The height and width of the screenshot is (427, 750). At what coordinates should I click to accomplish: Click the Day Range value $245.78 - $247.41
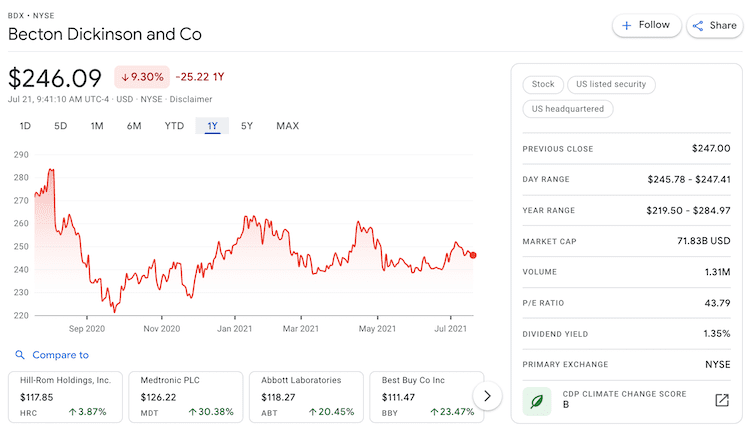pyautogui.click(x=689, y=179)
